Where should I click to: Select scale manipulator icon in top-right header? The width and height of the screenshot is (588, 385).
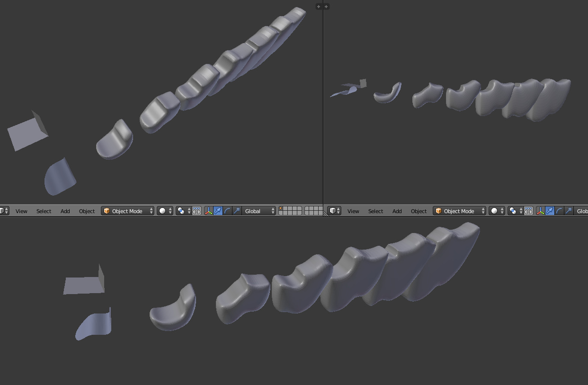click(569, 211)
